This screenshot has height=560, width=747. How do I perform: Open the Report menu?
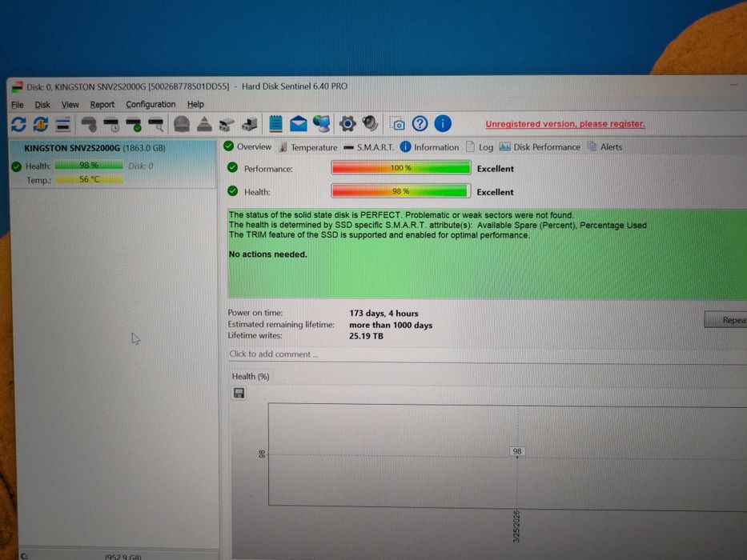pos(102,105)
